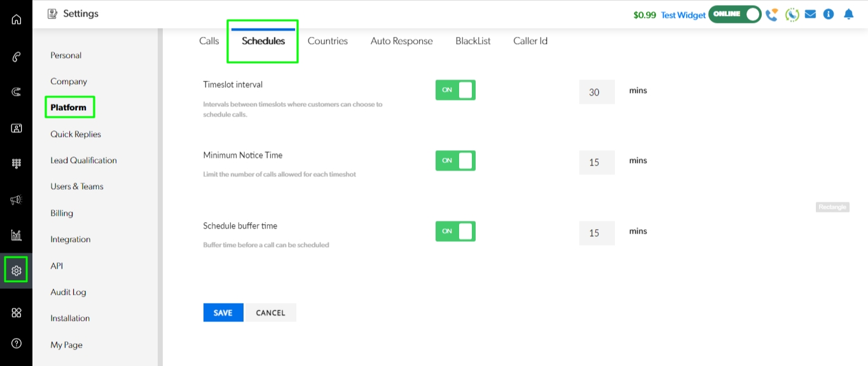Click the megaphone campaigns icon
Viewport: 868px width, 366px height.
(17, 200)
